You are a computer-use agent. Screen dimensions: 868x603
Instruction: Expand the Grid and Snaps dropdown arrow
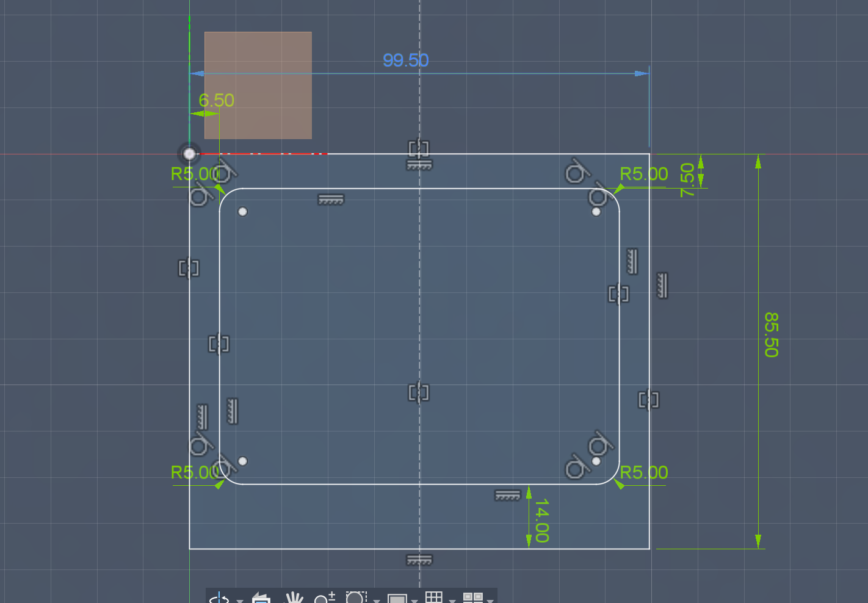pyautogui.click(x=452, y=601)
